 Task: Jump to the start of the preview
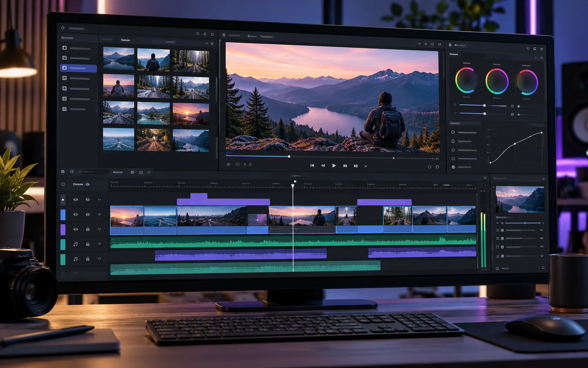(312, 166)
